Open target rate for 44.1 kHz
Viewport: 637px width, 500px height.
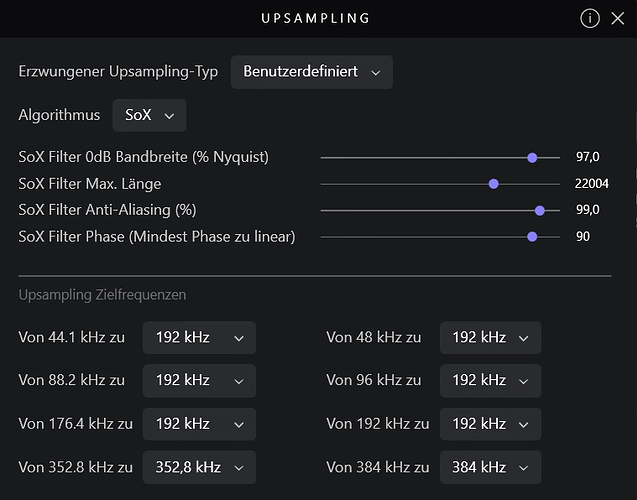199,338
